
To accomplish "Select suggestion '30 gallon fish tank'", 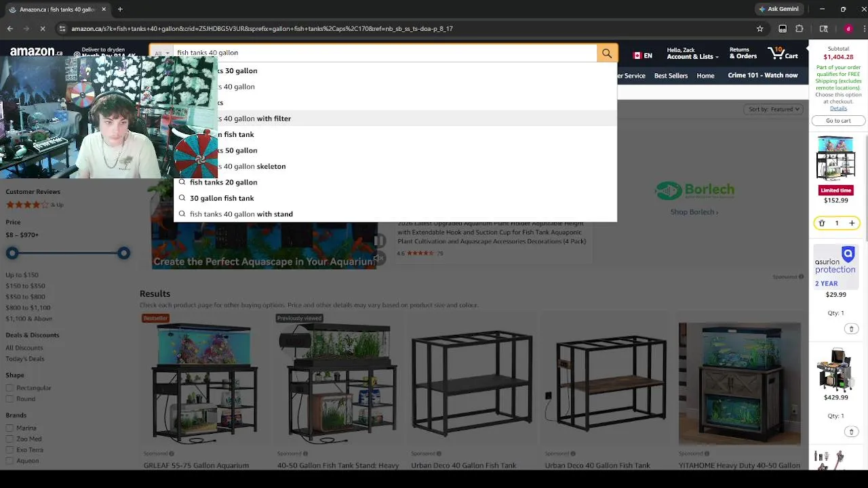I will coord(395,198).
